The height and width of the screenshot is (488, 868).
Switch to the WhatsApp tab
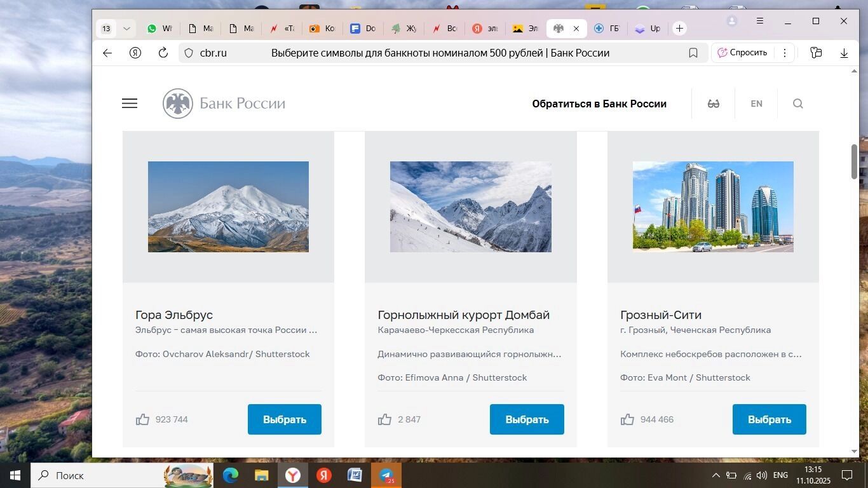pos(159,29)
